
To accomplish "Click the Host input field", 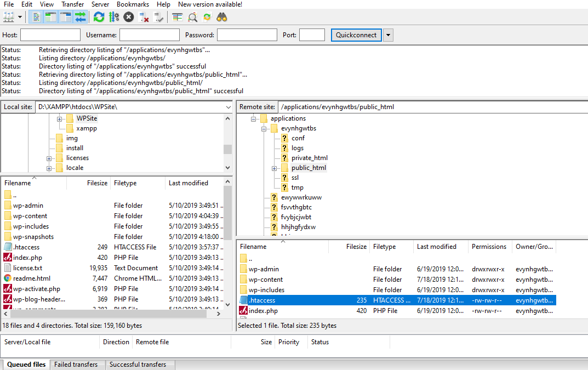I will click(x=50, y=35).
